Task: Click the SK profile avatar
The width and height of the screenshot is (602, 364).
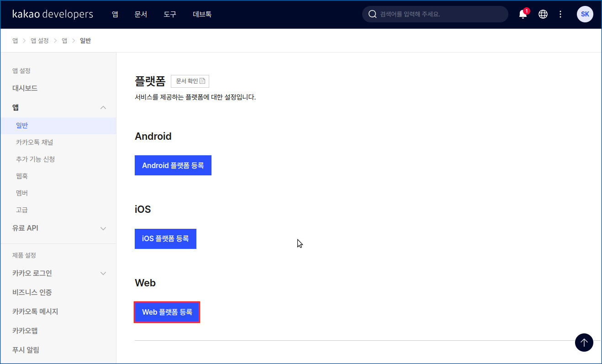Action: pos(585,14)
